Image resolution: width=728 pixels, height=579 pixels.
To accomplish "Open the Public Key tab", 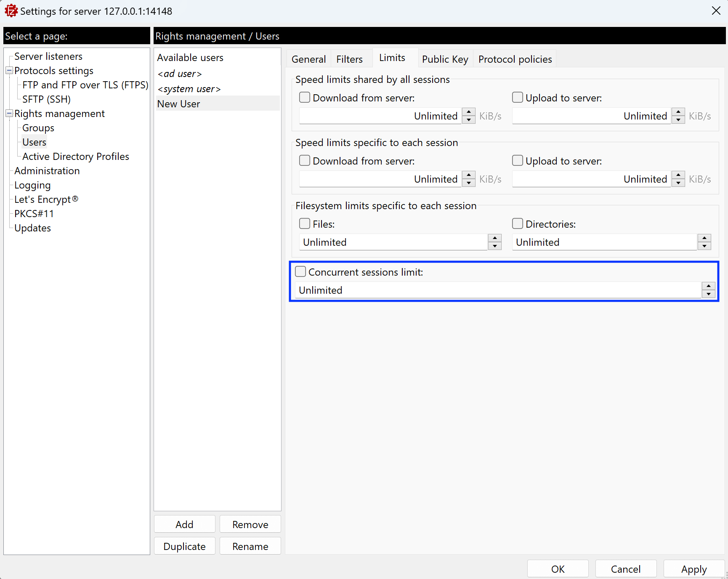I will (x=445, y=59).
